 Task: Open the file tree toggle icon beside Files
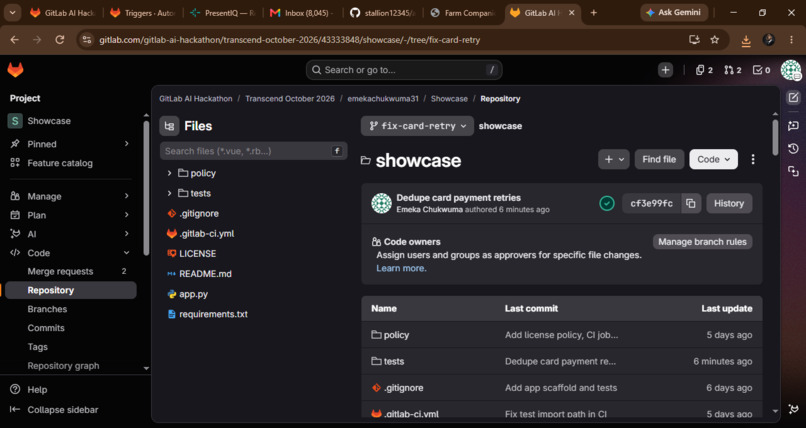[169, 126]
